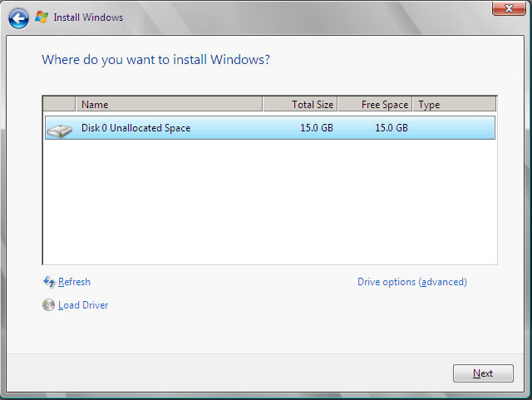Click the blank icon column header left of Name
This screenshot has height=400, width=532.
[x=59, y=105]
